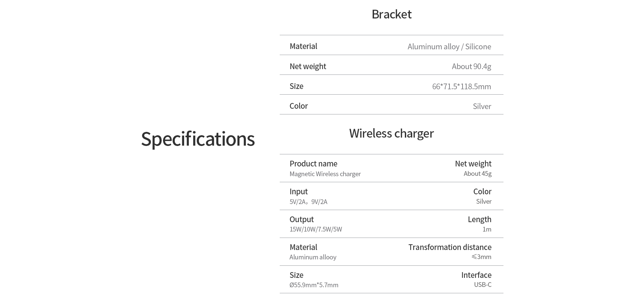Select the 15W/10W/7.5W/5W output value

click(316, 229)
